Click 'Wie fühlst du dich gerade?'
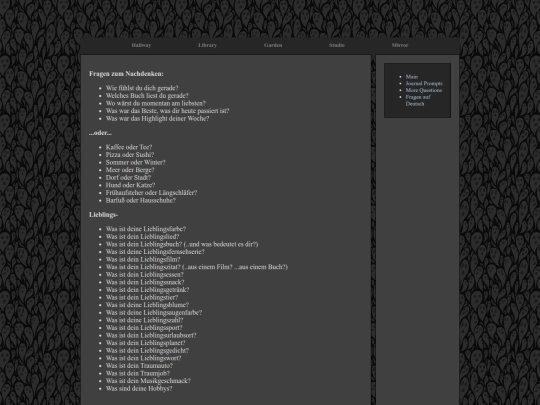This screenshot has height=405, width=540. point(142,88)
